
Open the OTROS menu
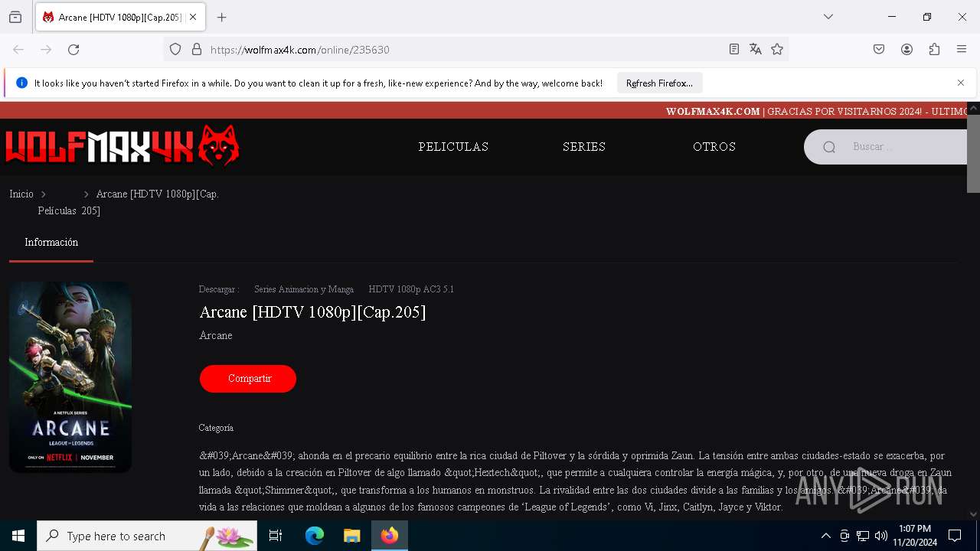pos(714,147)
